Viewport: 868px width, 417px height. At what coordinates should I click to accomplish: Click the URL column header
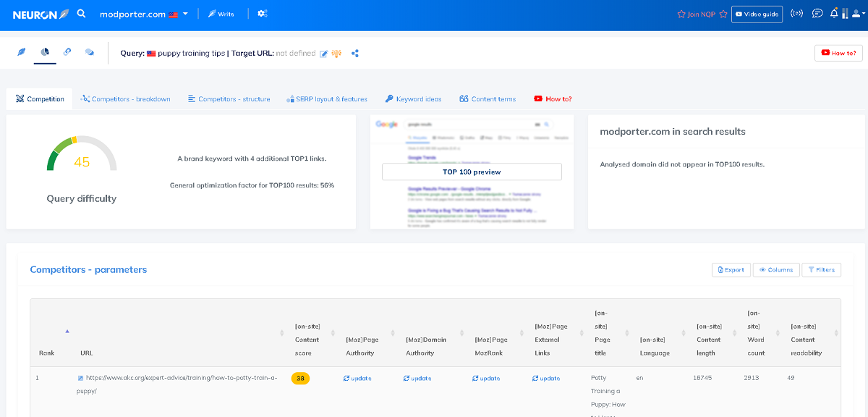point(86,353)
